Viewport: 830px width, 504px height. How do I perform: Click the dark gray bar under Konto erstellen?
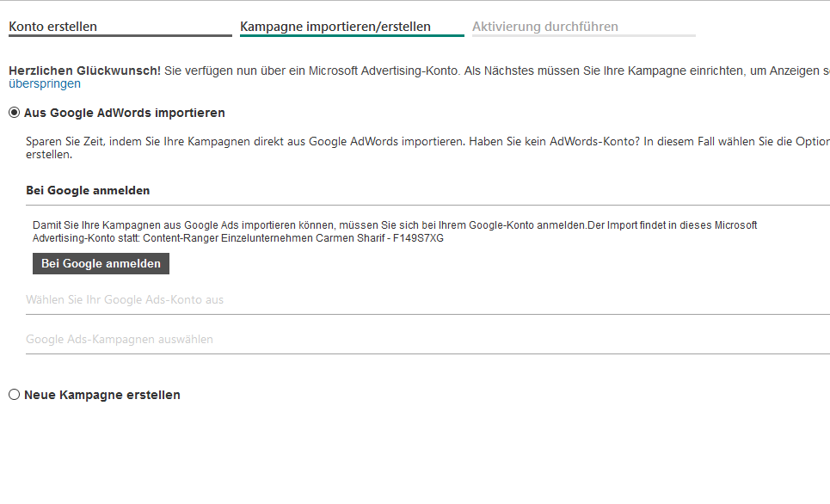click(x=120, y=36)
